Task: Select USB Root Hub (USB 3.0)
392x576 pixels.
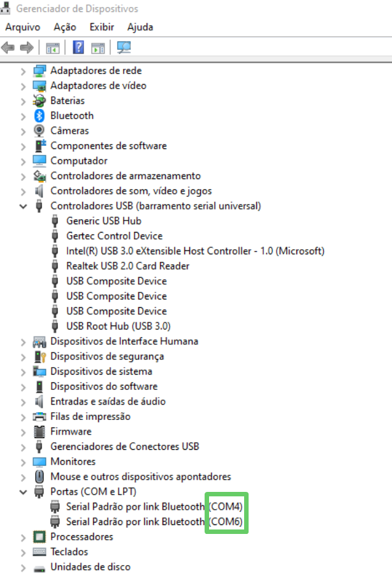Action: 119,326
